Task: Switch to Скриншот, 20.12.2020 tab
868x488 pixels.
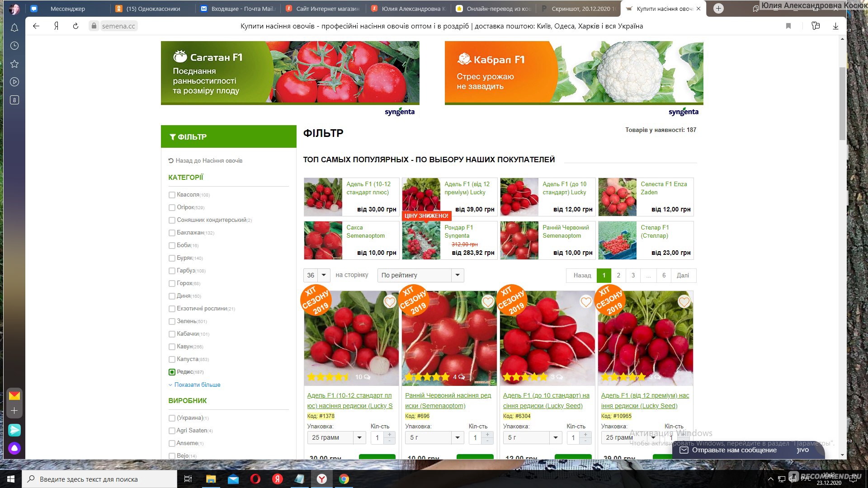Action: tap(579, 9)
